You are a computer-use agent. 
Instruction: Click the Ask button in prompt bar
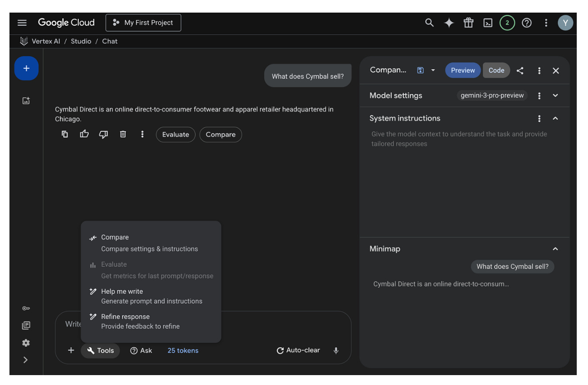(x=141, y=351)
